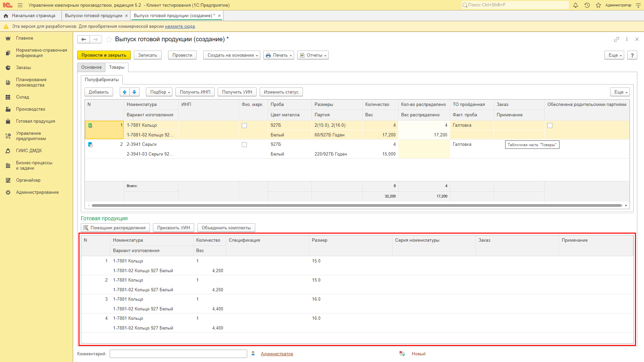
Task: Open Готовая продукция sidebar section
Action: [36, 121]
